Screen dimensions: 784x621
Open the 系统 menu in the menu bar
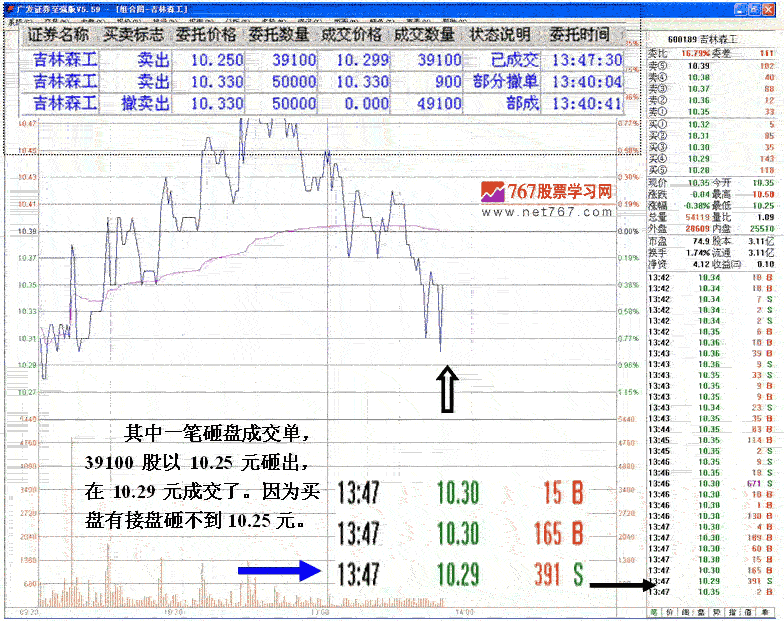click(x=12, y=21)
